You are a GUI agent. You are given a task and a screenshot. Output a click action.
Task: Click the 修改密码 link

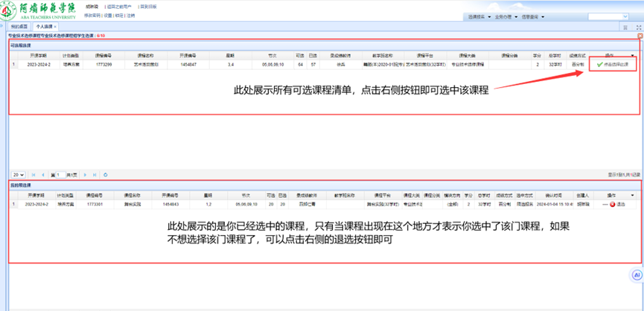(x=93, y=15)
